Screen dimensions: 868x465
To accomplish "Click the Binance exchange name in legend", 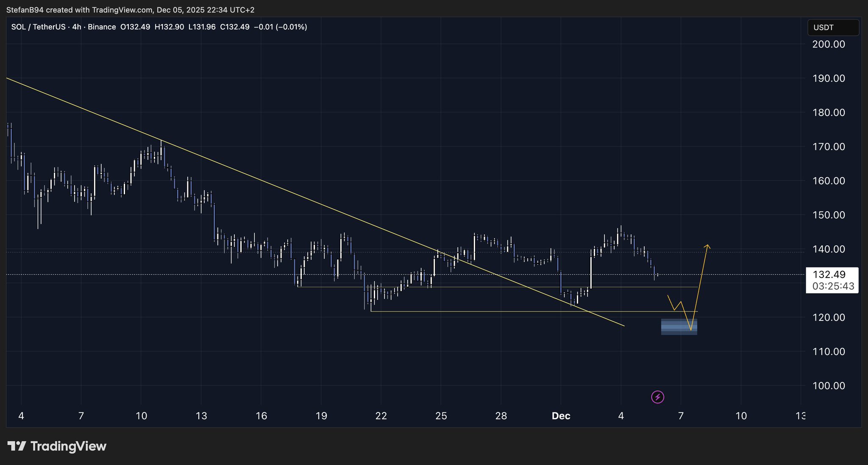I will tap(102, 27).
